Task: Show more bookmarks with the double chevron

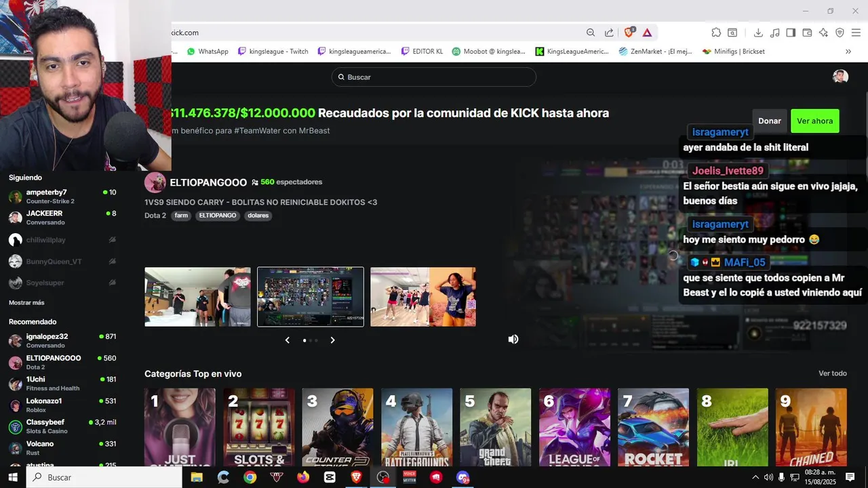Action: click(x=848, y=52)
